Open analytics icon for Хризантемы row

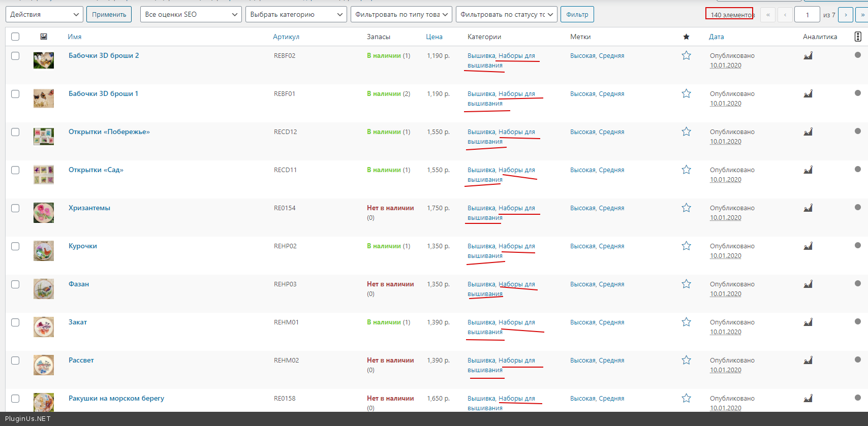[x=808, y=208]
